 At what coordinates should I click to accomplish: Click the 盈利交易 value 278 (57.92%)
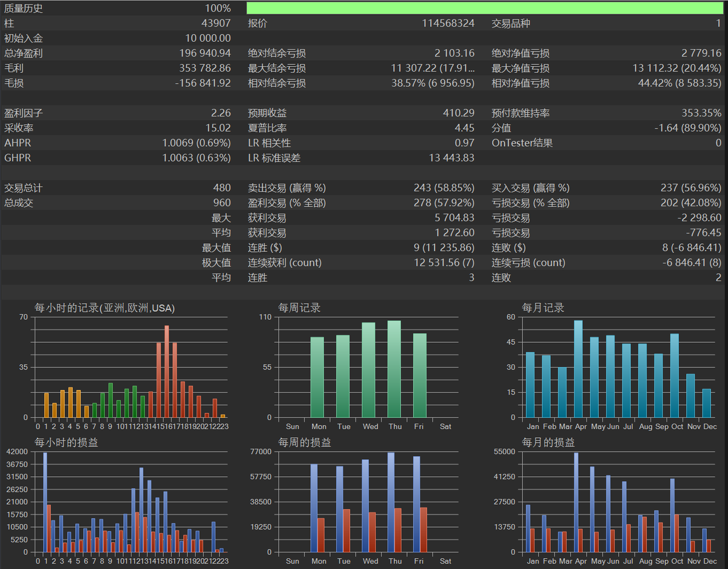pyautogui.click(x=444, y=203)
